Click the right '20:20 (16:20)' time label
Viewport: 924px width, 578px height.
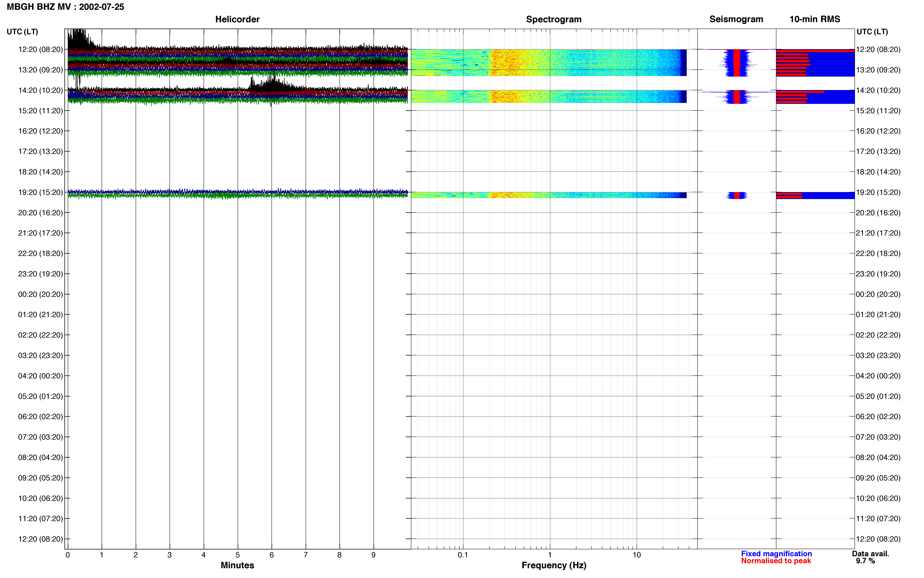point(878,212)
